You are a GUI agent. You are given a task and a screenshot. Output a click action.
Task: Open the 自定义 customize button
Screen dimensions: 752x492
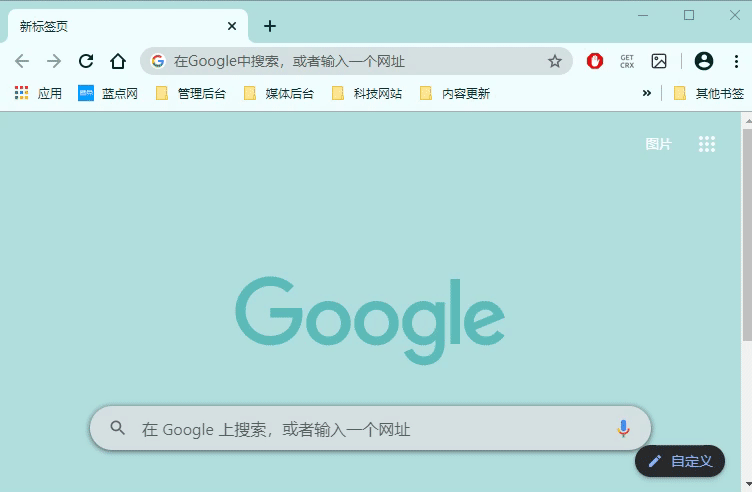[680, 461]
